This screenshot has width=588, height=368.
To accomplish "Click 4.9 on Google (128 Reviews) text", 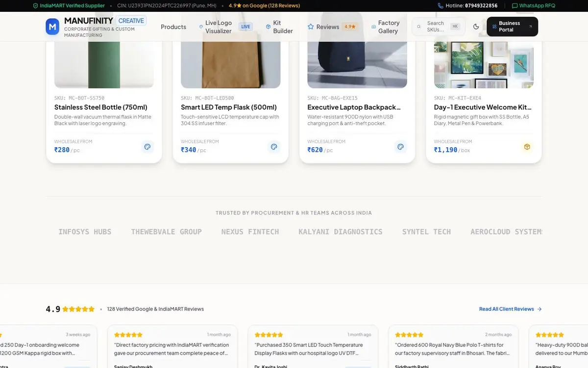I will pos(264,6).
